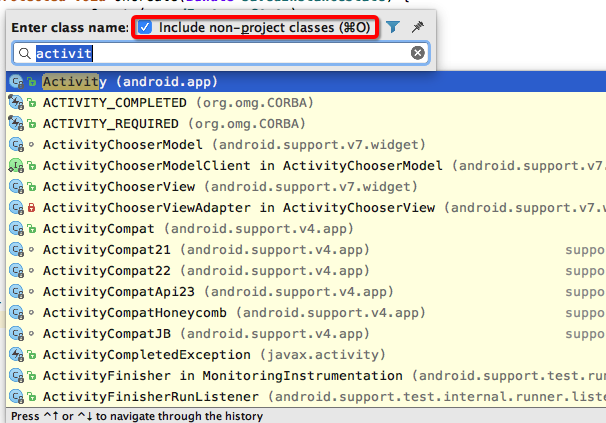Click green public icon of ActivityChooserView
The image size is (606, 423).
click(32, 187)
